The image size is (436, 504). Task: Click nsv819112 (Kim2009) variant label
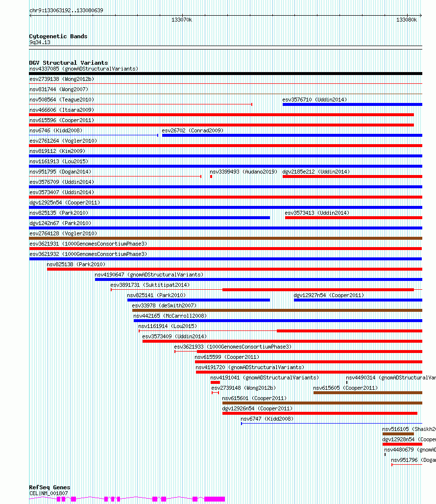pos(57,151)
